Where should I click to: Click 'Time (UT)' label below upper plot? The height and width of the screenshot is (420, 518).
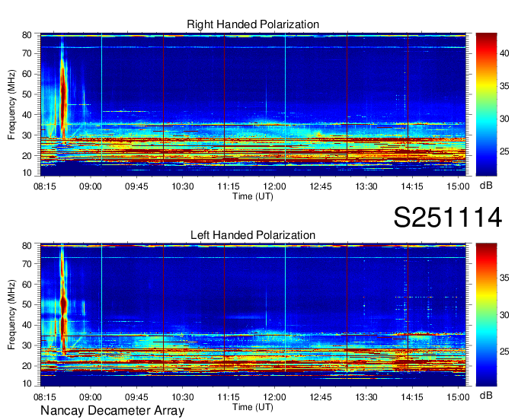[253, 196]
